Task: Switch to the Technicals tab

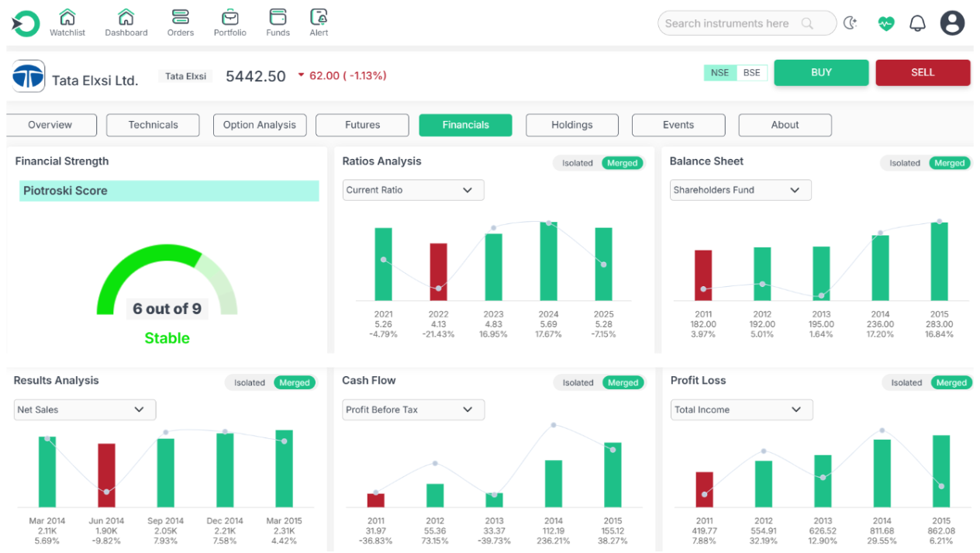Action: 153,125
